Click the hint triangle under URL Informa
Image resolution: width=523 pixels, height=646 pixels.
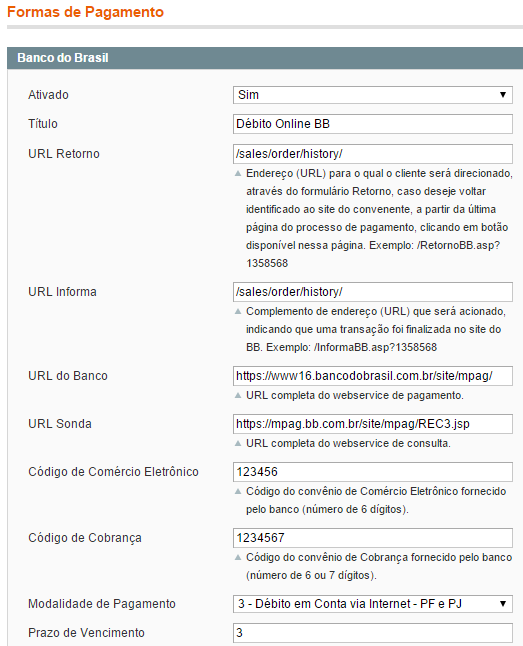tap(238, 311)
